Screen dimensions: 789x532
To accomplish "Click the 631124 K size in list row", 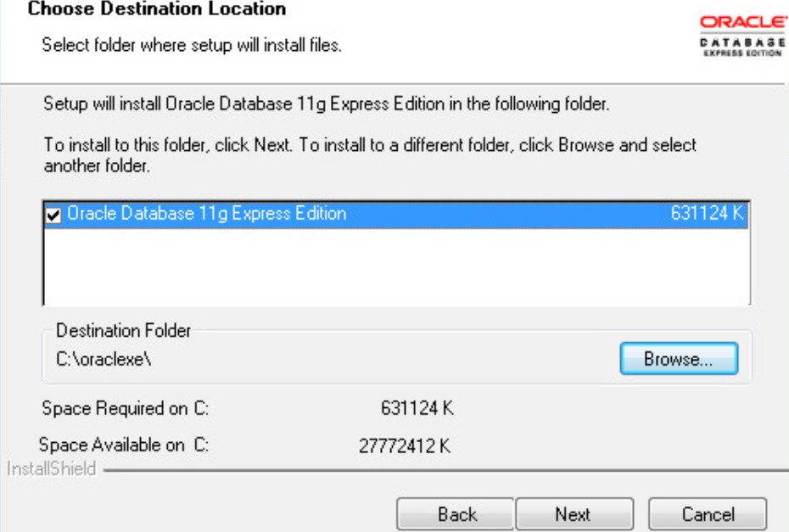I will click(707, 214).
